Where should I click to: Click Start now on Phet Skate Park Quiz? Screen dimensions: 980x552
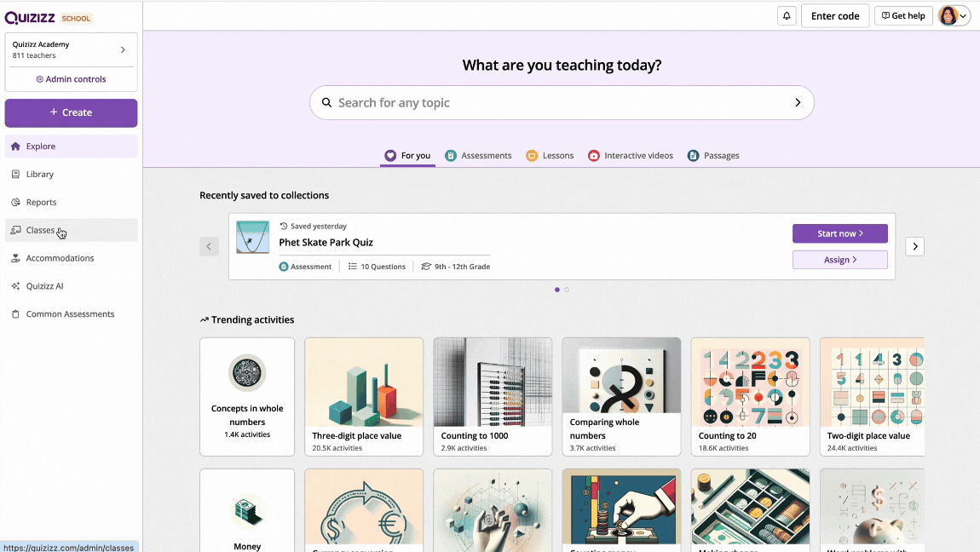click(840, 233)
